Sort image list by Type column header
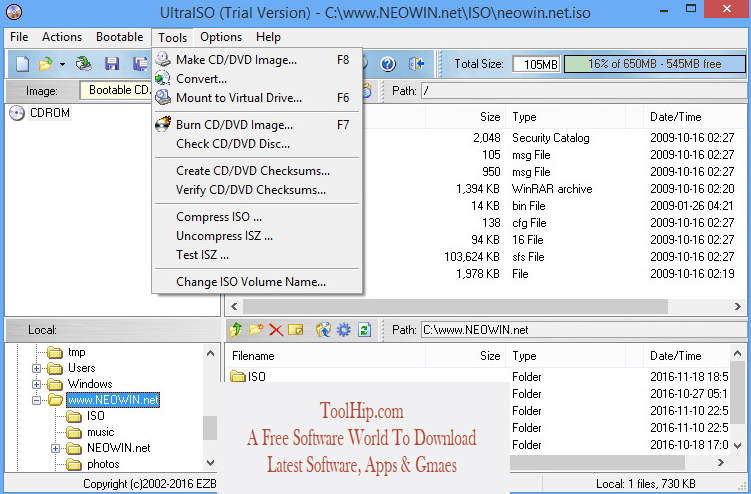 tap(565, 117)
